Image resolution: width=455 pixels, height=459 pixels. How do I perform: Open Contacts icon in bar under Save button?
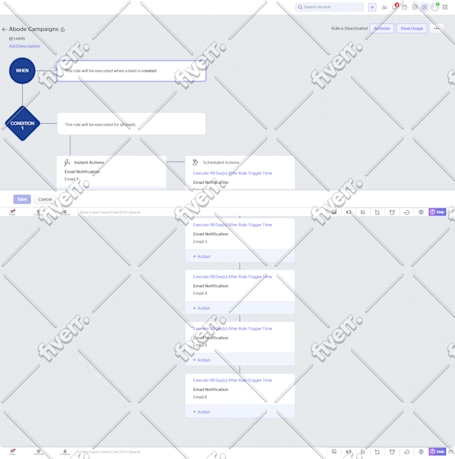(x=65, y=212)
